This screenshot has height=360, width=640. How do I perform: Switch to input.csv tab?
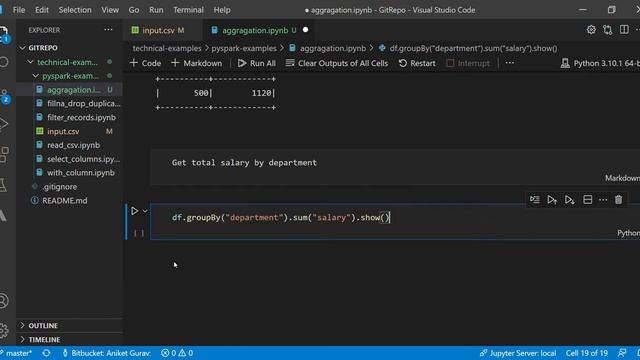pyautogui.click(x=163, y=30)
